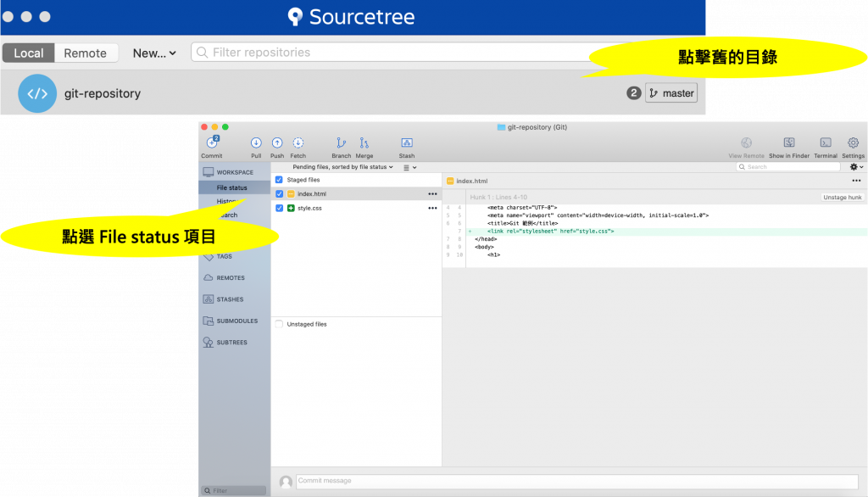Select REMOTES in the sidebar
The image size is (868, 497).
click(231, 278)
